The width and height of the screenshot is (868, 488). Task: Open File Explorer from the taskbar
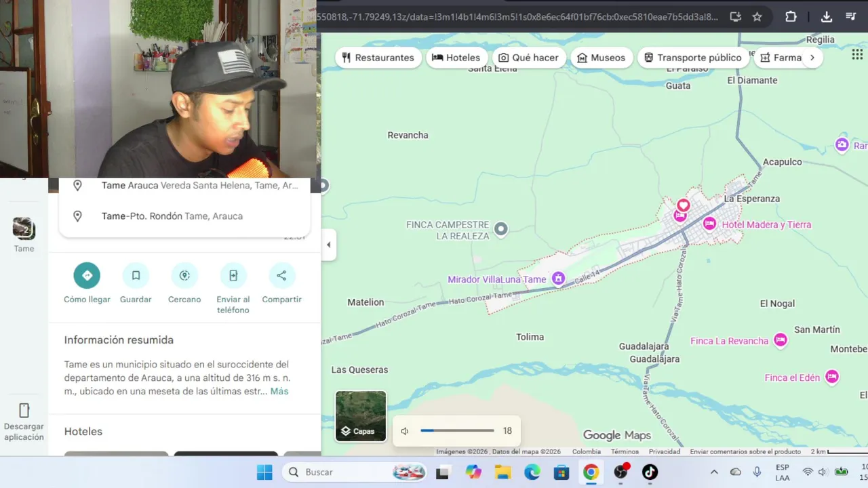(x=502, y=472)
